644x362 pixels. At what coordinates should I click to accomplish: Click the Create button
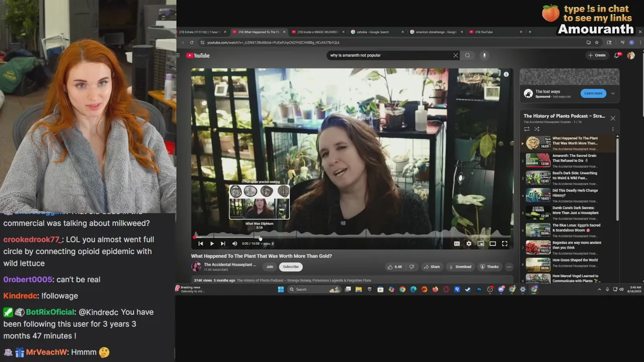pyautogui.click(x=597, y=55)
